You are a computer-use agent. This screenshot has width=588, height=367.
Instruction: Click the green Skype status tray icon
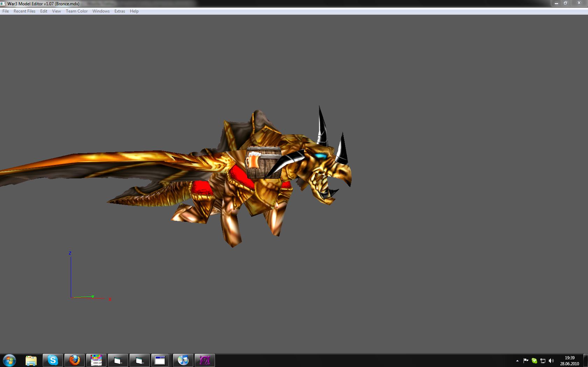coord(534,361)
